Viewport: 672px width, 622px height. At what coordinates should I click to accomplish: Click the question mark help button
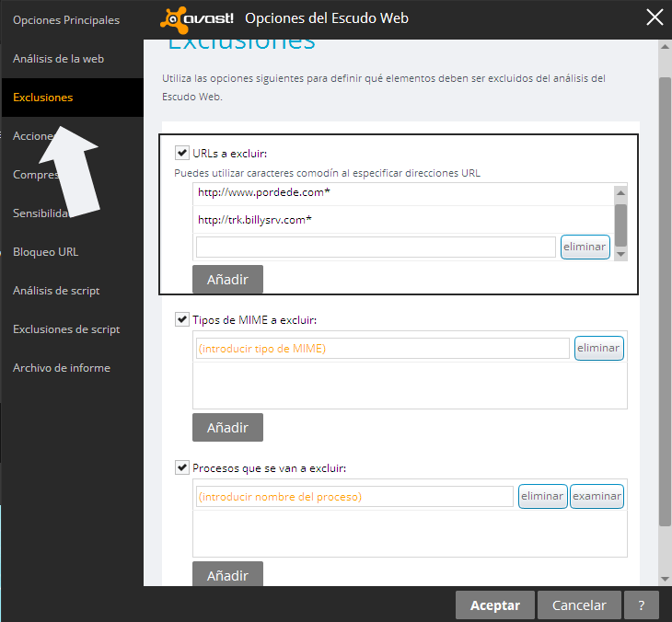pos(641,605)
